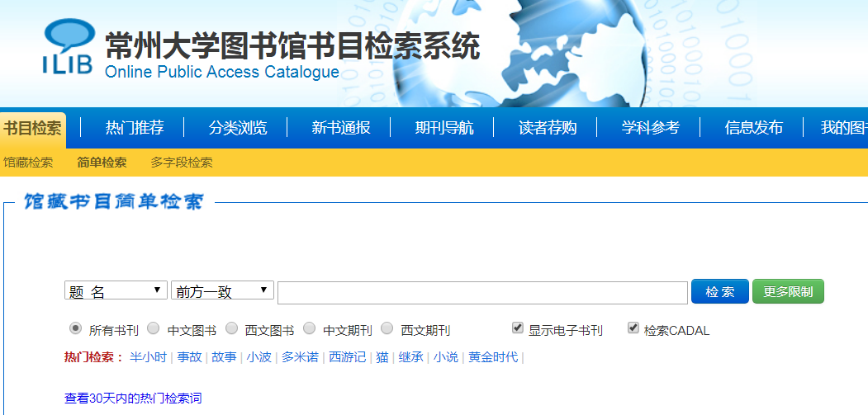Select the 所有书刊 radio button

pos(75,328)
